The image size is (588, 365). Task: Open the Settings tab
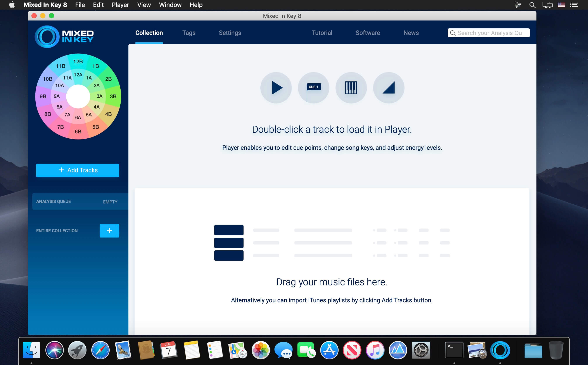[230, 33]
